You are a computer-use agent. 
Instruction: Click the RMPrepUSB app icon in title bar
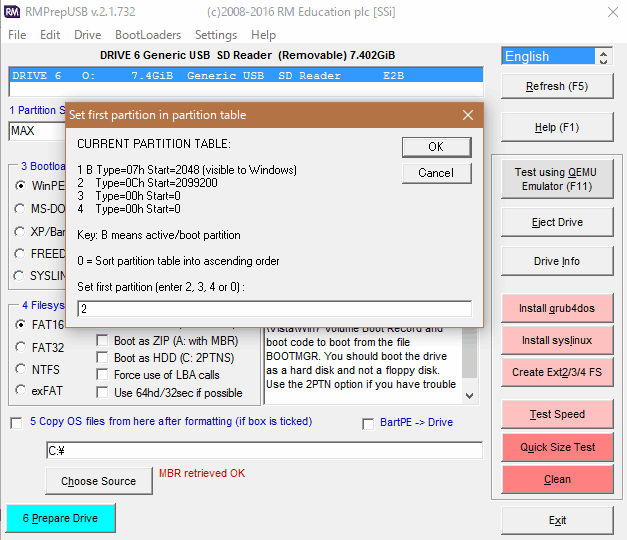[12, 12]
